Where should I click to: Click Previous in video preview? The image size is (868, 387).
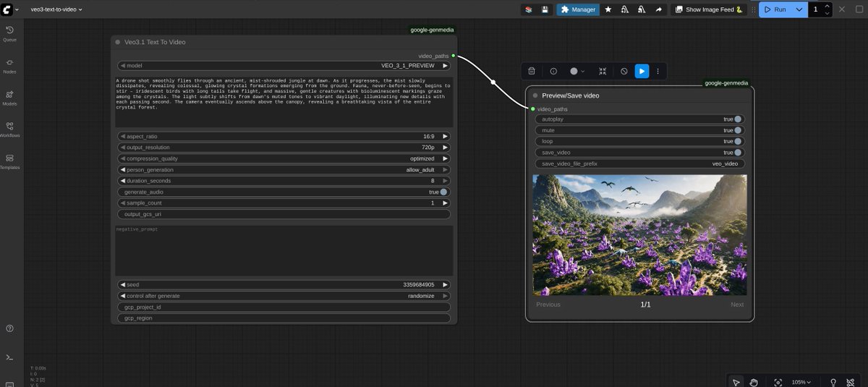tap(548, 305)
